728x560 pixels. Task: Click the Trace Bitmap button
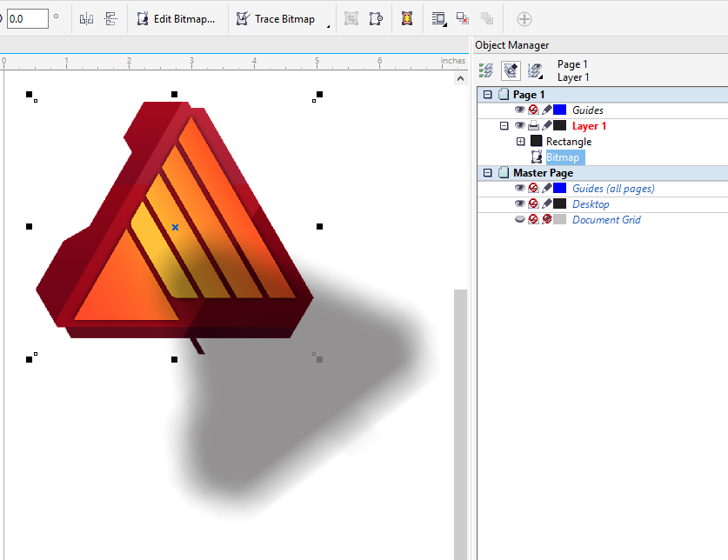(277, 18)
